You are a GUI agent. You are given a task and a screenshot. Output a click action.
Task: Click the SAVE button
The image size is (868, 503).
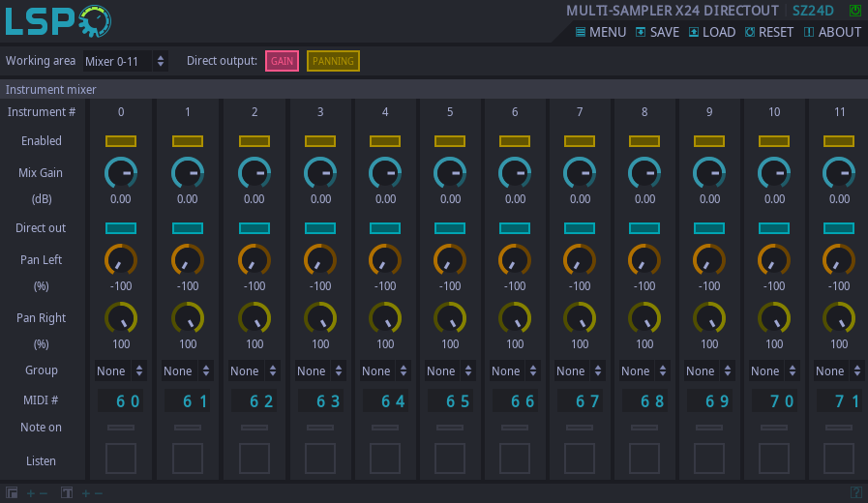[x=657, y=32]
